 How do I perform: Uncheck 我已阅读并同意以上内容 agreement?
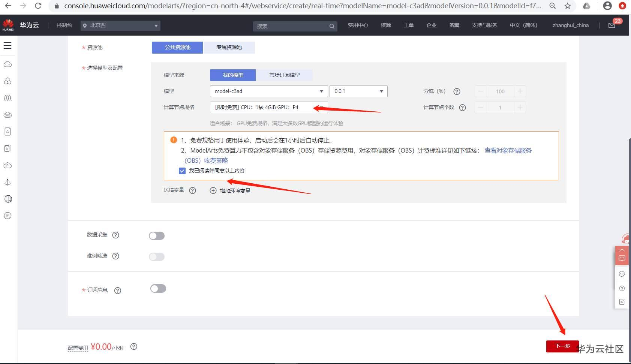(x=182, y=171)
